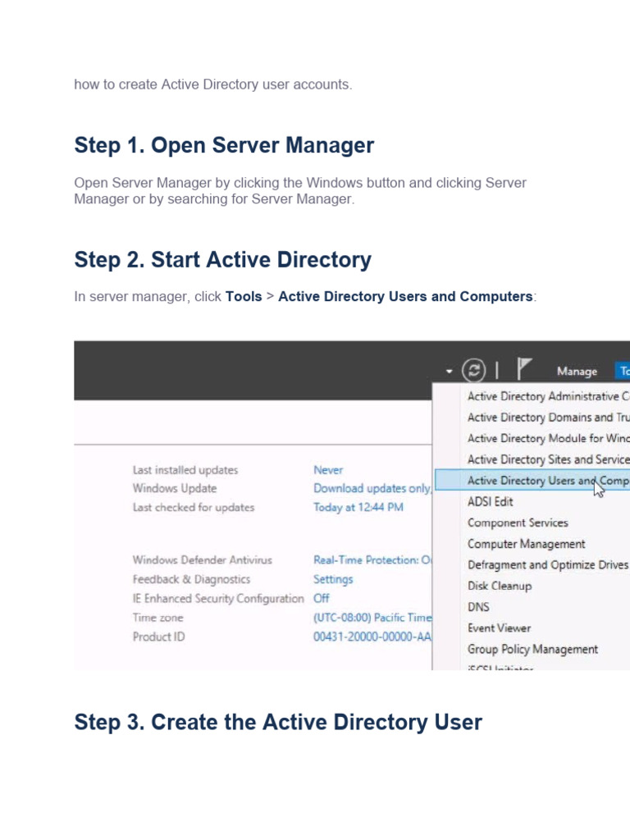Viewport: 630px width, 840px height.
Task: Open ADSI Edit from Tools menu
Action: click(x=491, y=501)
